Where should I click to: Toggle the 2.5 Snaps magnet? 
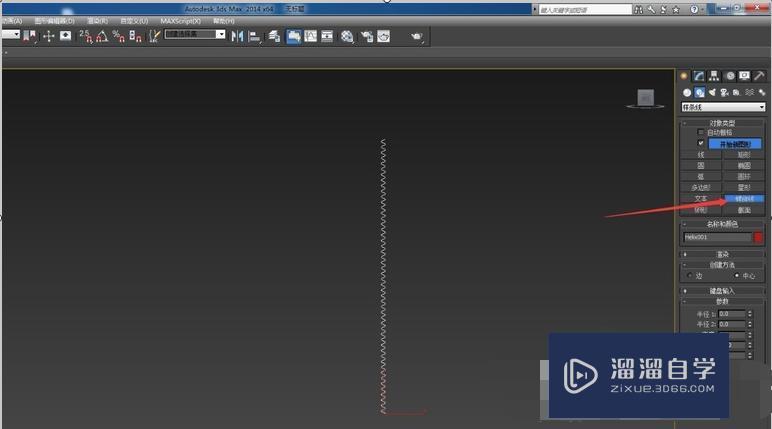coord(86,36)
